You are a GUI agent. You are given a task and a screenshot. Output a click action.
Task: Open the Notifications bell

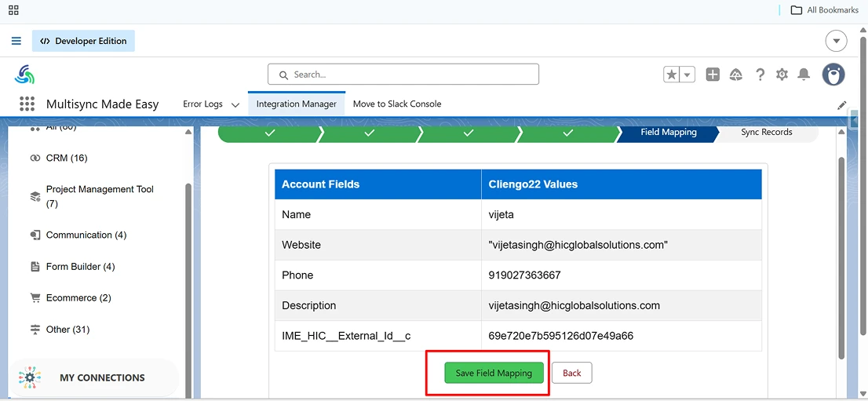pos(803,75)
